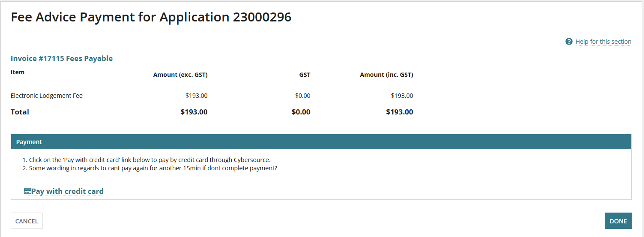
Task: Select the bold total $193.00 including GST
Action: pyautogui.click(x=399, y=112)
